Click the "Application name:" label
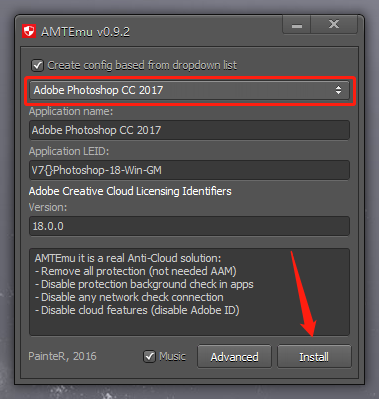Screen dimensions: 379x399 coord(71,111)
